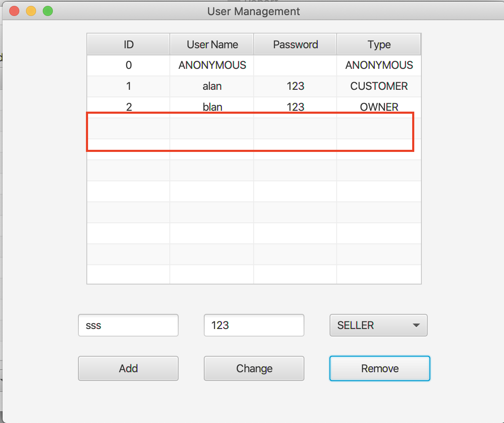Click the yellow minimize button
Screen dimensions: 504x423
pos(31,11)
